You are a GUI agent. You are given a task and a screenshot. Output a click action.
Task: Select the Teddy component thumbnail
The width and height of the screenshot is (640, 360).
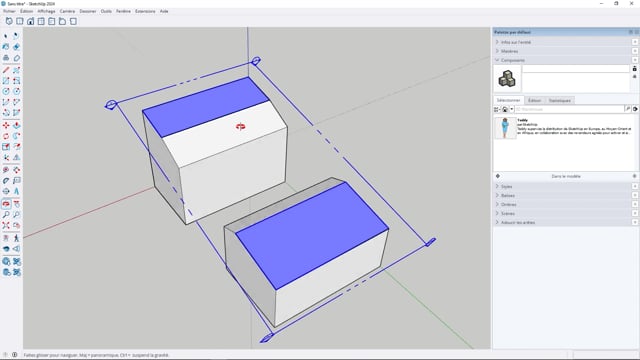coord(505,128)
